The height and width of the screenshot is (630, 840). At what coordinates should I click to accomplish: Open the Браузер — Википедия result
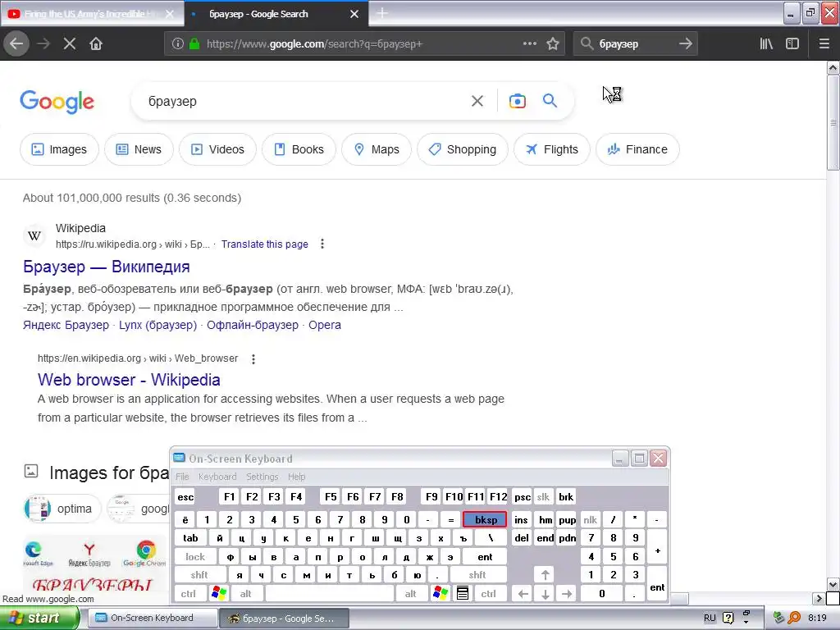point(107,267)
